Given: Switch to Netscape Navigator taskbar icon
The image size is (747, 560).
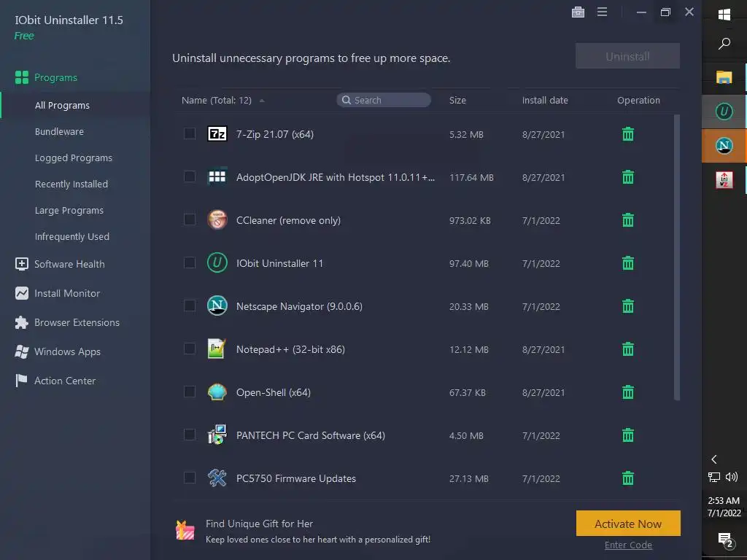Looking at the screenshot, I should 724,145.
